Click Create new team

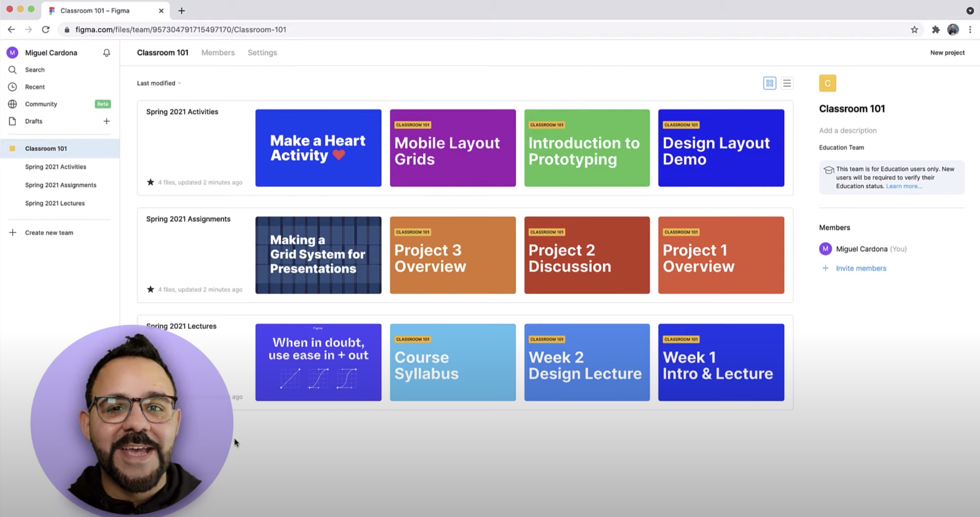(49, 233)
